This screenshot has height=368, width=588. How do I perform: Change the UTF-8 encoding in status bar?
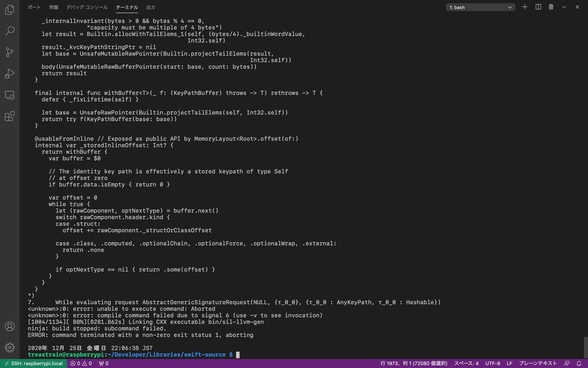click(492, 363)
